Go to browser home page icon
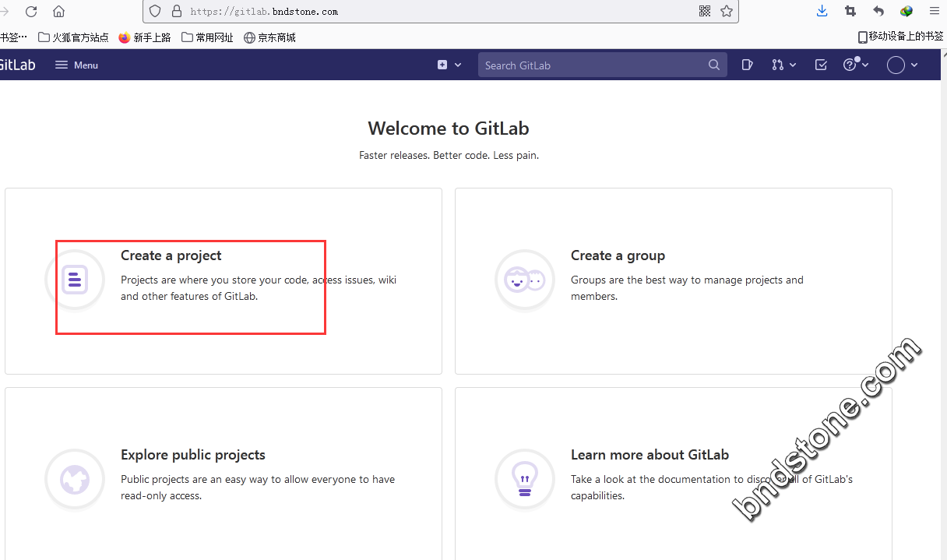947x560 pixels. tap(58, 12)
